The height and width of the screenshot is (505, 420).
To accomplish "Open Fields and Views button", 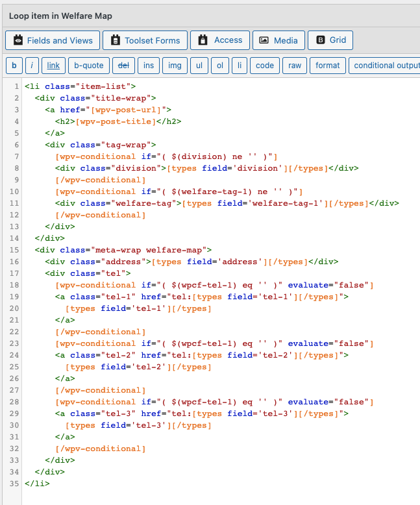I will pos(53,40).
